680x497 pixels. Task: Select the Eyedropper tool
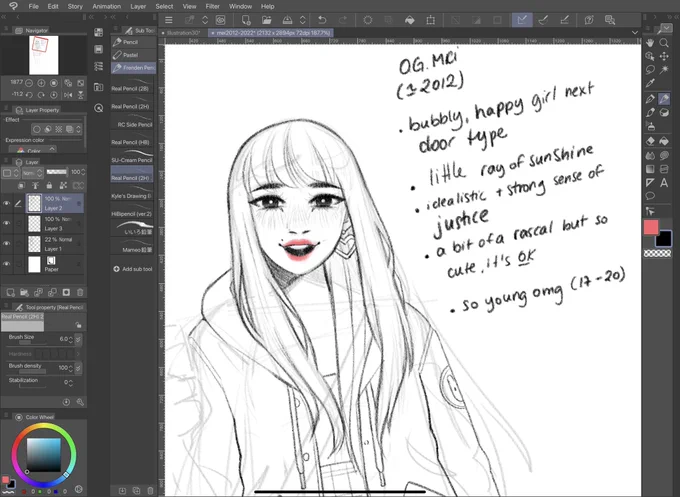coord(650,83)
